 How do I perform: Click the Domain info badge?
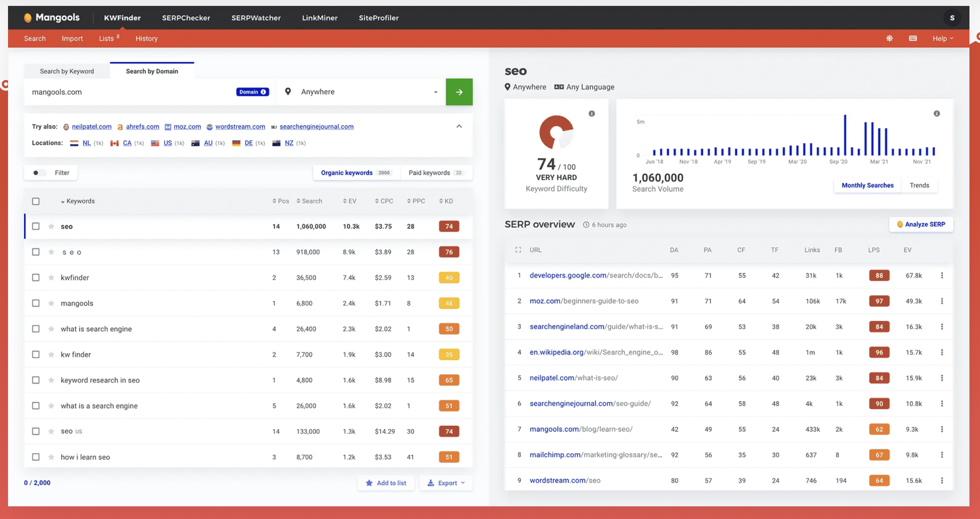click(x=252, y=92)
